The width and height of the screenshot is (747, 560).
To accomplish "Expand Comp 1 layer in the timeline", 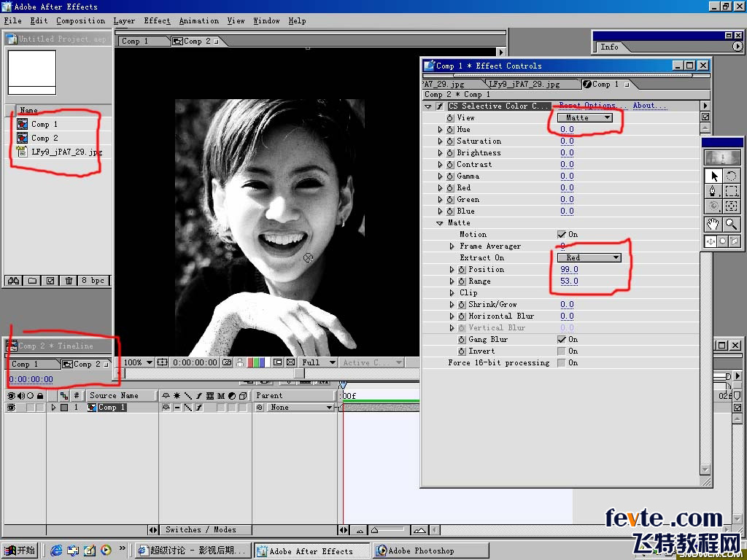I will 53,408.
